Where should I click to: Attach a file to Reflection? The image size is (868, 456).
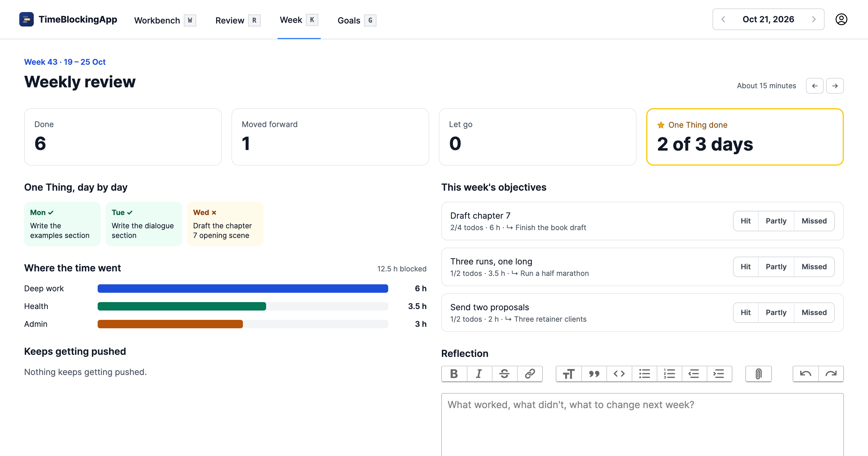click(x=759, y=374)
